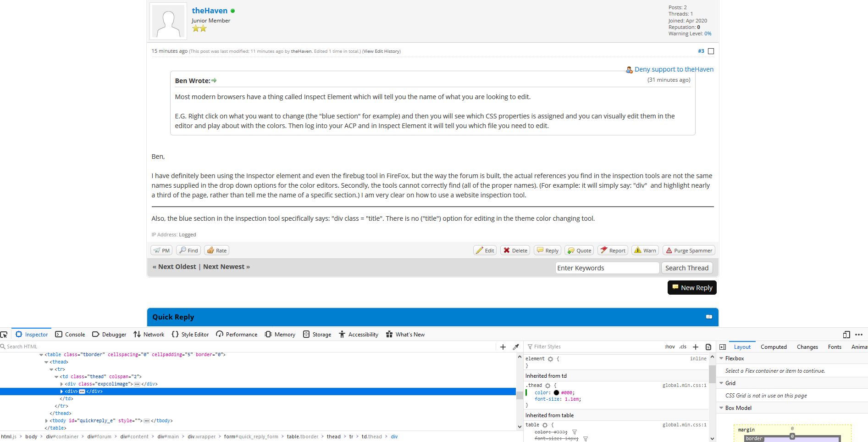This screenshot has width=868, height=442.
Task: Toggle print media simulation icon
Action: [x=708, y=347]
